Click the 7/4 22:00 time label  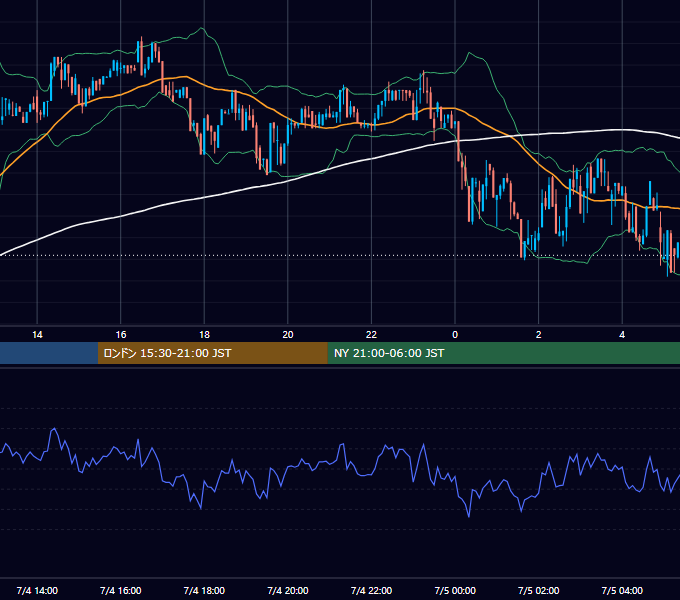tap(371, 591)
